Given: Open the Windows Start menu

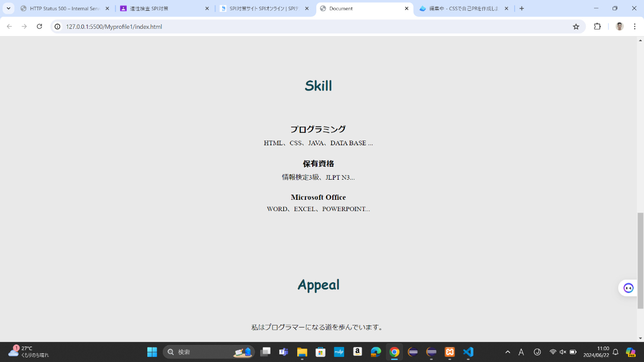Looking at the screenshot, I should tap(152, 352).
